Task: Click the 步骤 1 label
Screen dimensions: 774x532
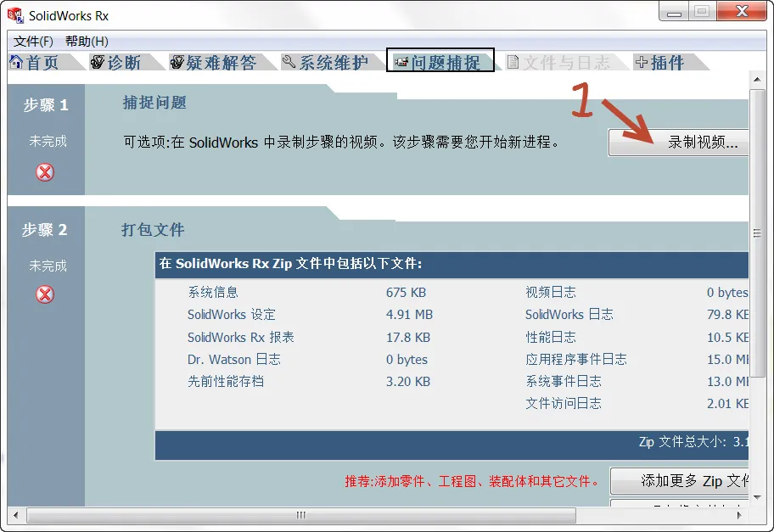Action: (46, 105)
